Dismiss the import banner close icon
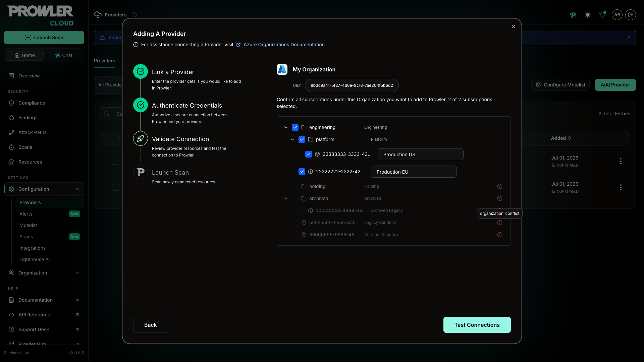 point(629,37)
